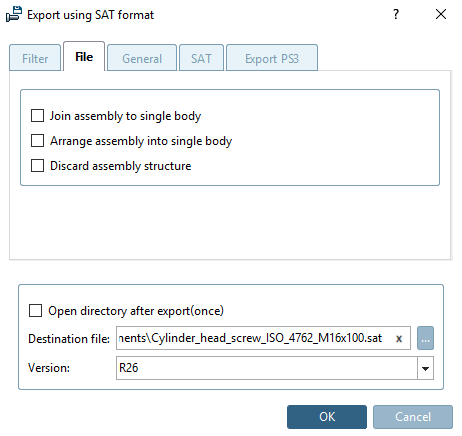Close the Export using SAT format dialog

point(441,14)
